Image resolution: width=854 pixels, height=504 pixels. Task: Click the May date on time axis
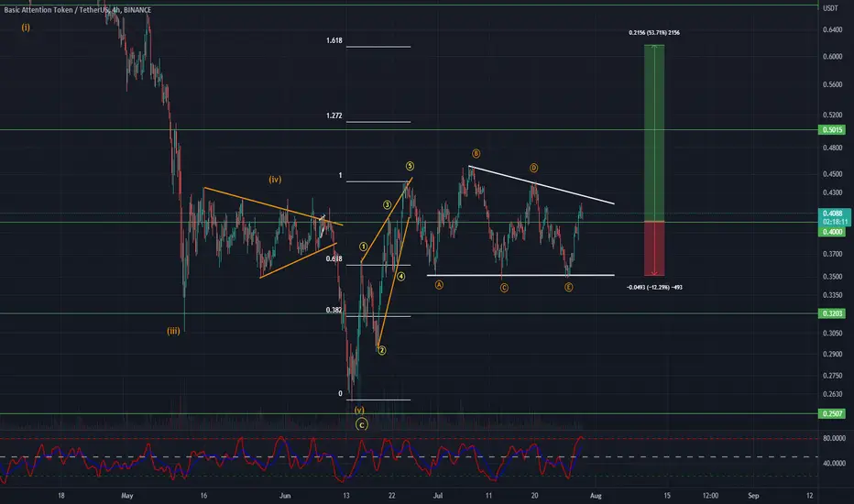[x=126, y=496]
